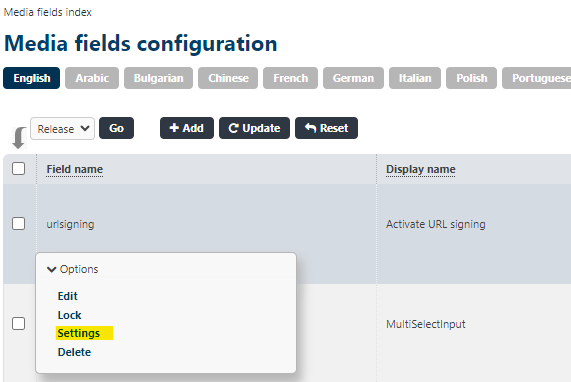The image size is (571, 382).
Task: Sort by Display name column header
Action: click(x=421, y=169)
